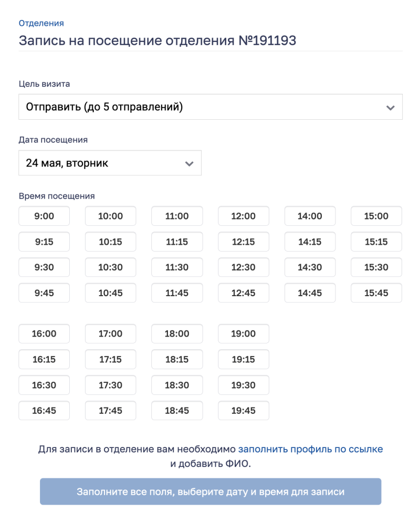420x532 pixels.
Task: Choose the 14:00 time slot
Action: click(x=310, y=216)
